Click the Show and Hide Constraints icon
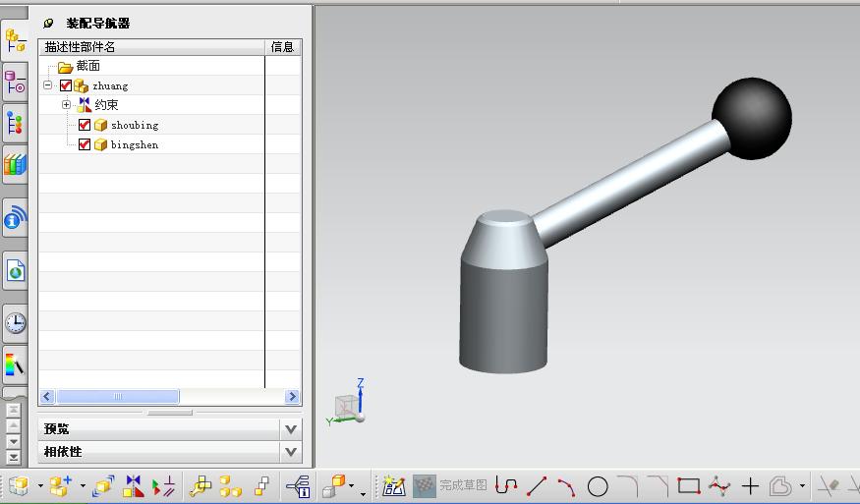 tap(163, 486)
